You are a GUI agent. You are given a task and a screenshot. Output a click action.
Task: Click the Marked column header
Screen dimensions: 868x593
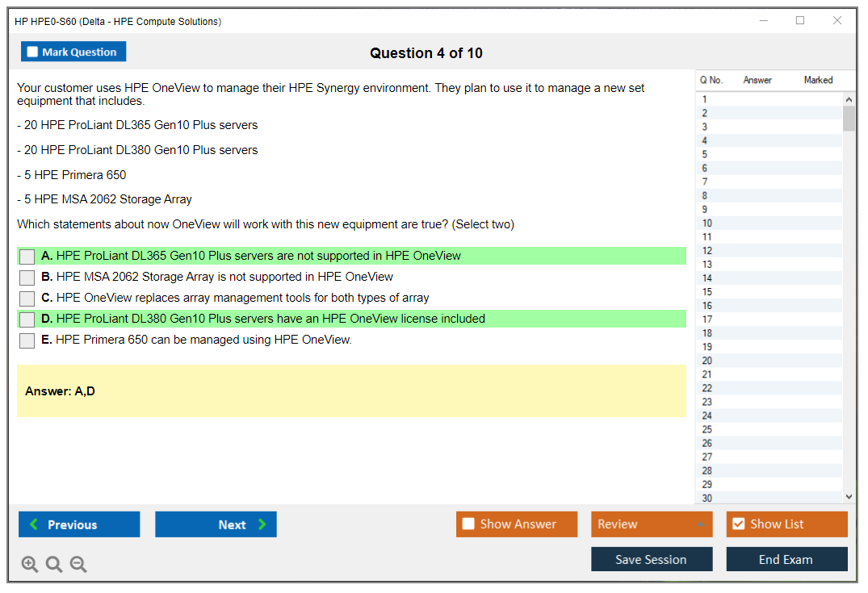818,80
